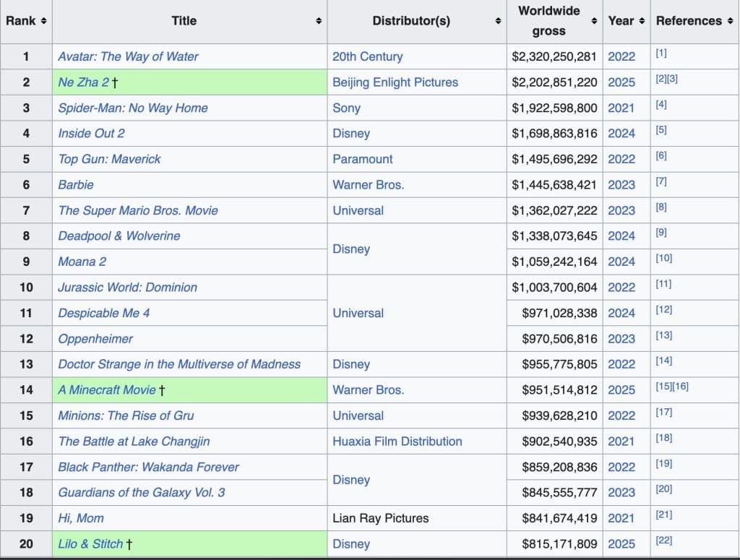740x560 pixels.
Task: Open Warner Bros. link in Minecraft Movie row
Action: [x=369, y=390]
